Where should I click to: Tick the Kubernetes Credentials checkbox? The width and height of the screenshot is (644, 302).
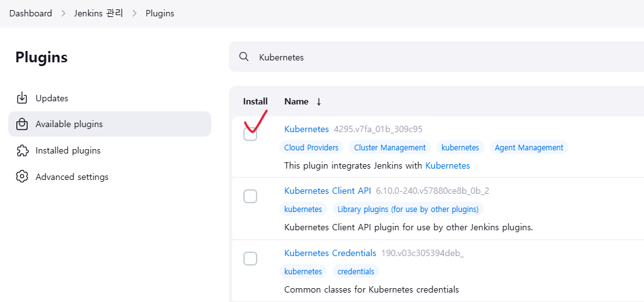(x=250, y=259)
